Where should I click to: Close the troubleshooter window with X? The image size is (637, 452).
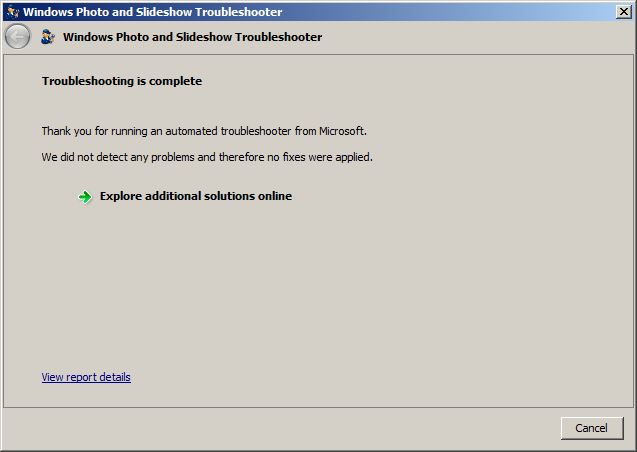623,12
